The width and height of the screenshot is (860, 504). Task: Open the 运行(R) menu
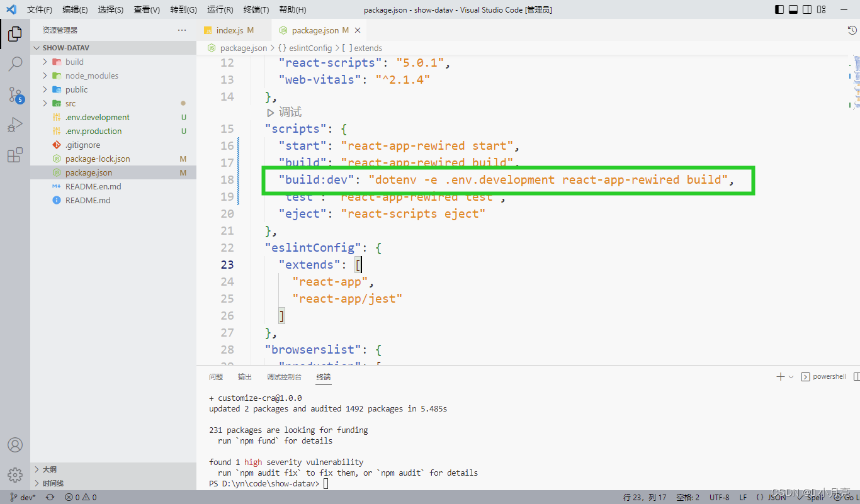coord(220,9)
